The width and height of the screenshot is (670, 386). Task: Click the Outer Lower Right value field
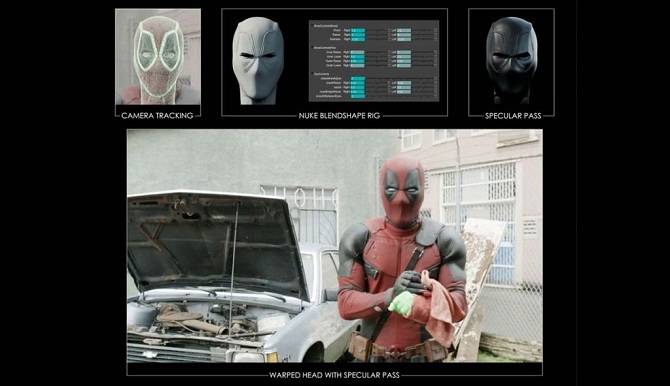[358, 65]
